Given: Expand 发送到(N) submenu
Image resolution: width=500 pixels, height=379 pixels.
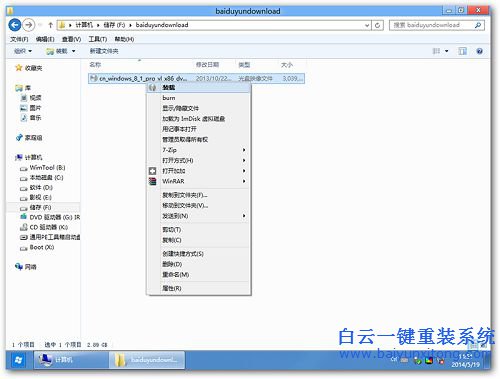Looking at the screenshot, I should pos(199,216).
